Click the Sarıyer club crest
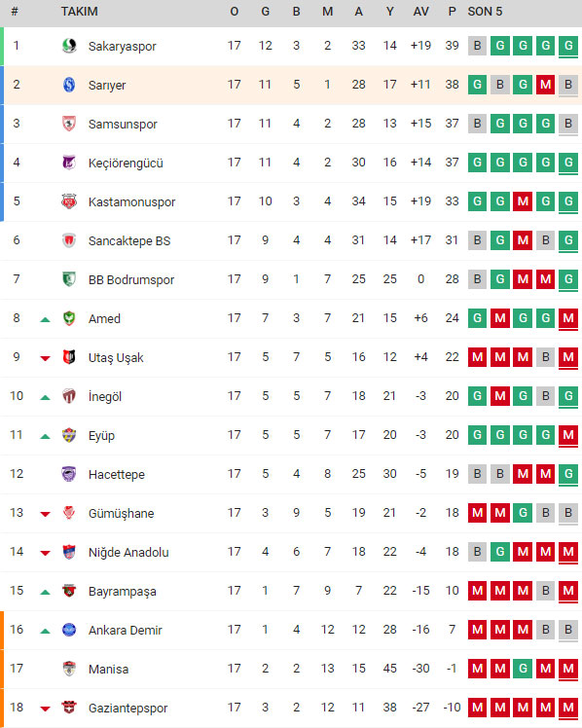Screen dimensions: 582x728 (69, 85)
